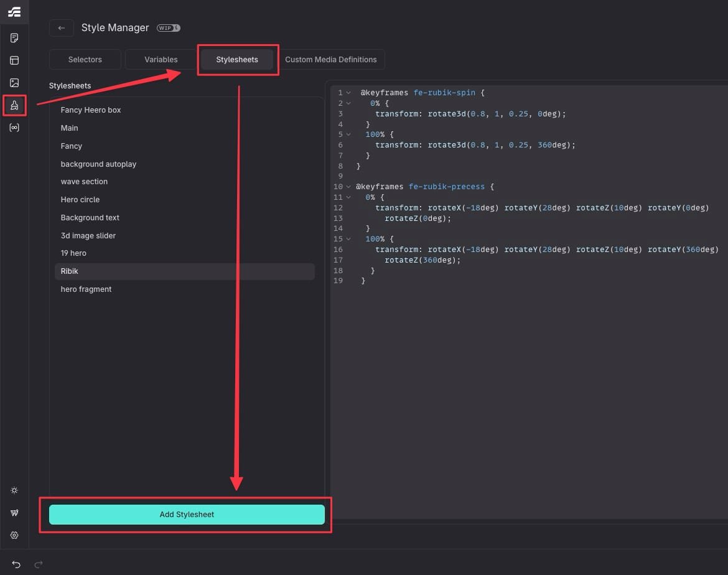The width and height of the screenshot is (728, 575).
Task: Click fe-rubik-spin keyframes name in editor
Action: coord(444,93)
